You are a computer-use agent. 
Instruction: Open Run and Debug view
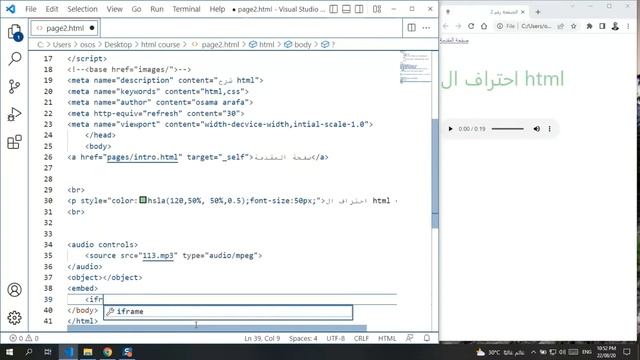(15, 114)
